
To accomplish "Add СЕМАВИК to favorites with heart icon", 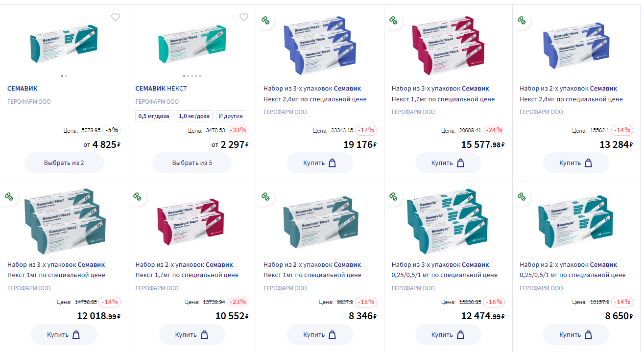I will point(115,17).
